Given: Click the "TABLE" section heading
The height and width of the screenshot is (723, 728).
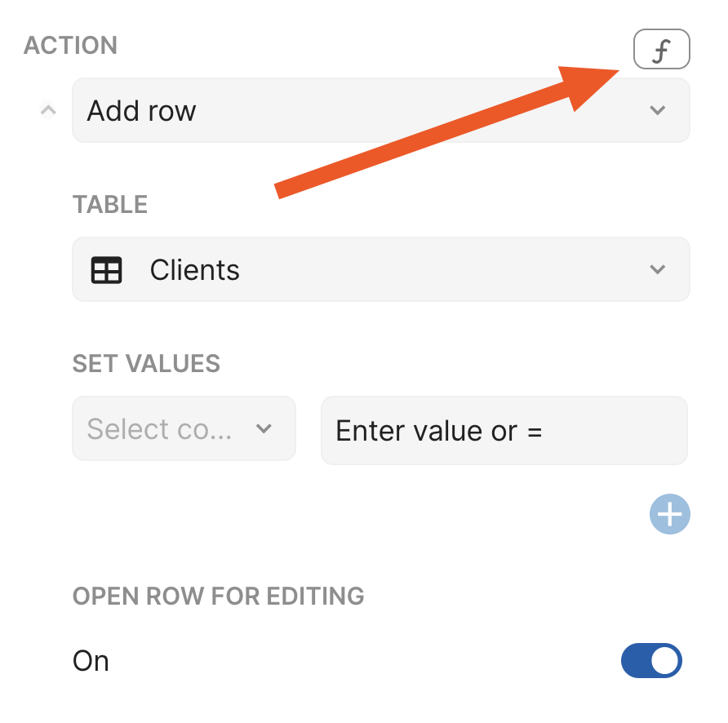Looking at the screenshot, I should 110,204.
